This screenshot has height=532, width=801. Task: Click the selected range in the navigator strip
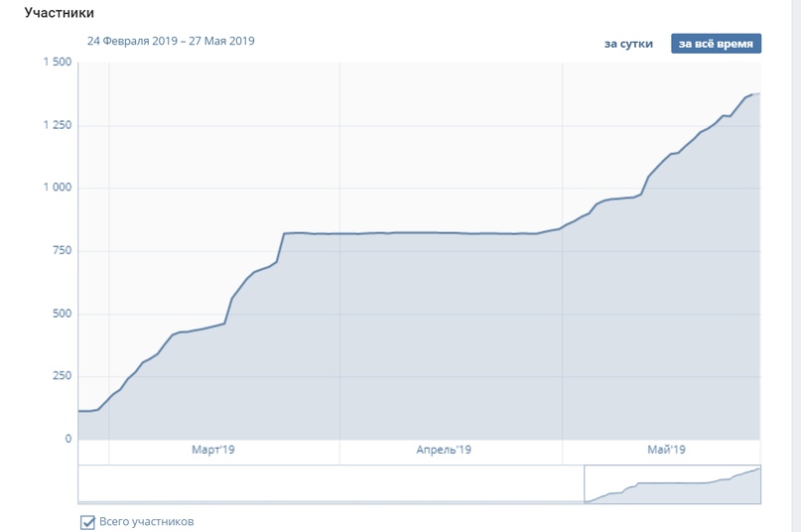pos(673,484)
